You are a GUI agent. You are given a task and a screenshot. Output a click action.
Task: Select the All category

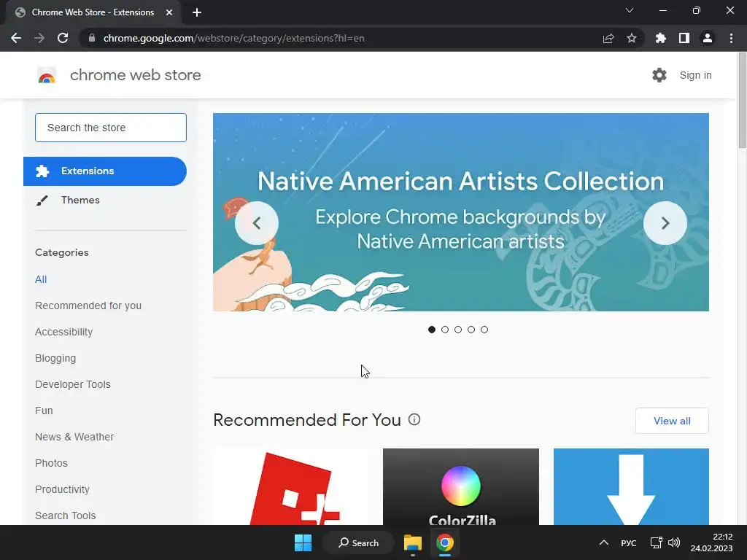click(41, 279)
